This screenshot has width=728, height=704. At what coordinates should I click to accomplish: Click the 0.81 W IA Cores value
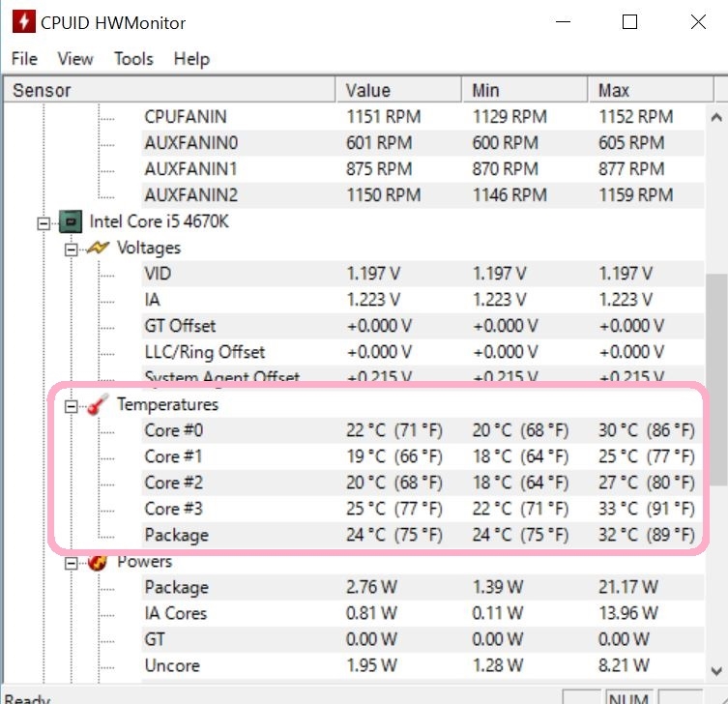pyautogui.click(x=371, y=613)
